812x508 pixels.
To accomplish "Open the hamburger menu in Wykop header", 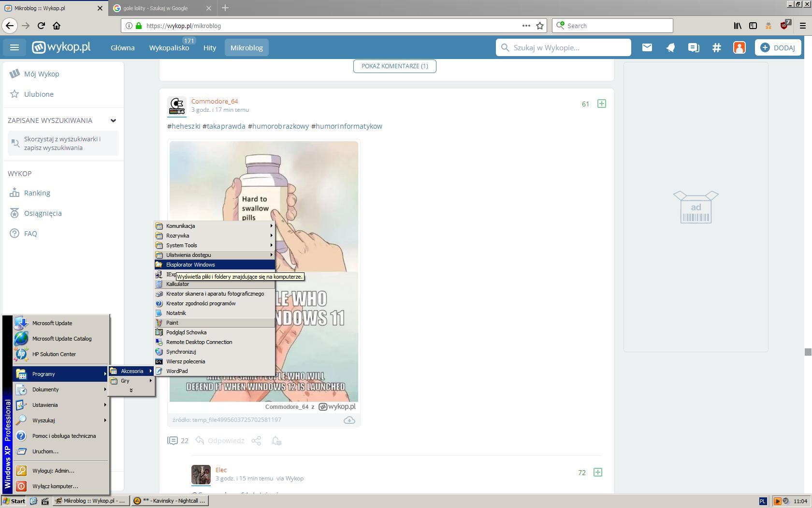I will [x=14, y=47].
